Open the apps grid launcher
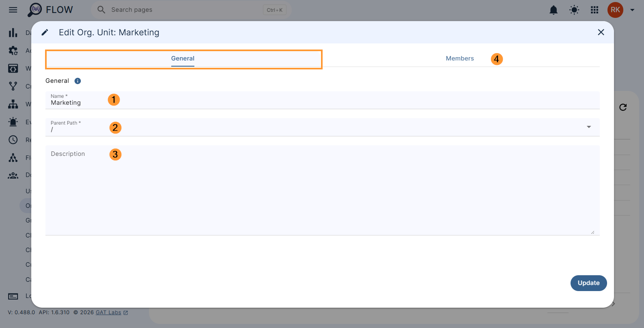The height and width of the screenshot is (328, 644). [x=594, y=10]
